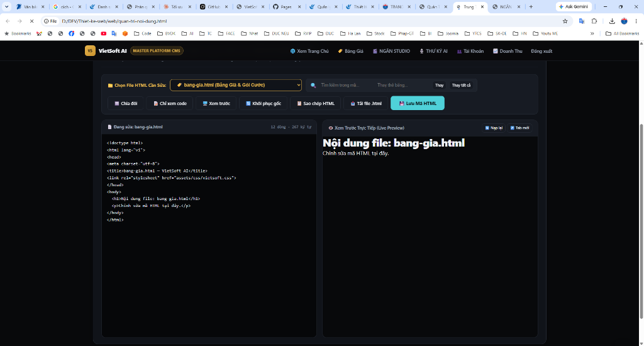The width and height of the screenshot is (644, 346).
Task: Click the Google Translate icon in toolbar
Action: click(582, 21)
